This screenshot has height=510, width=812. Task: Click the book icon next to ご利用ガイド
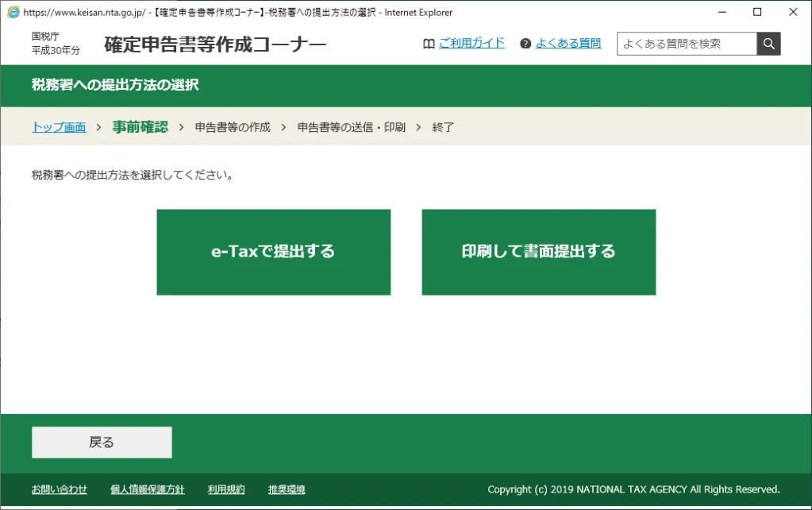pos(429,44)
